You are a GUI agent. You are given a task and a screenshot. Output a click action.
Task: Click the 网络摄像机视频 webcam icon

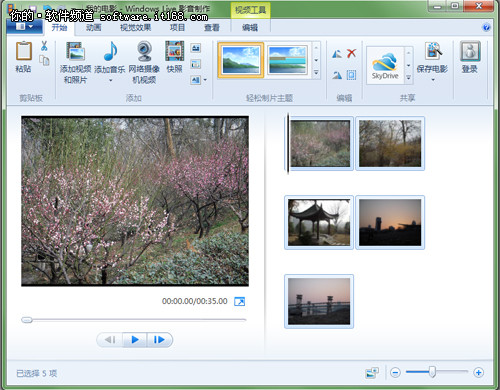[x=145, y=51]
